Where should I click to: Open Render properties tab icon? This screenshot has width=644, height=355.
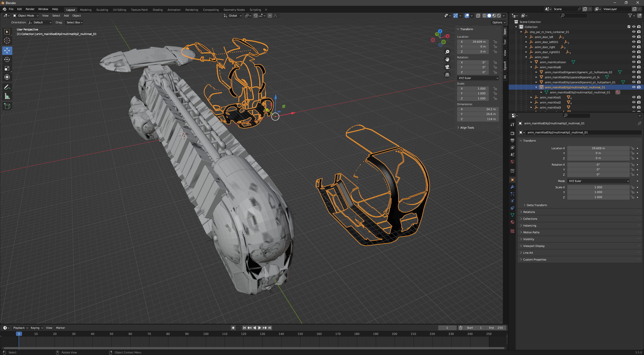512,133
